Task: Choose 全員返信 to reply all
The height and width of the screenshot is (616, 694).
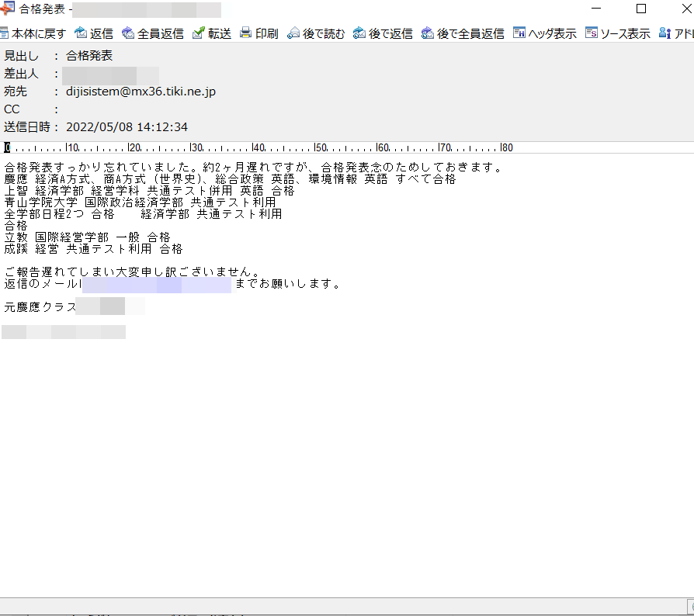Action: (160, 33)
